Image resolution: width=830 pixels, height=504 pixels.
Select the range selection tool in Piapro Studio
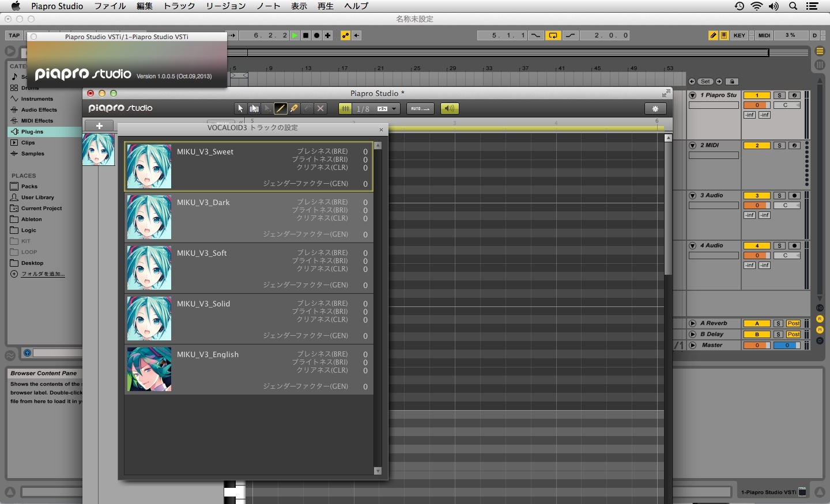pos(254,108)
